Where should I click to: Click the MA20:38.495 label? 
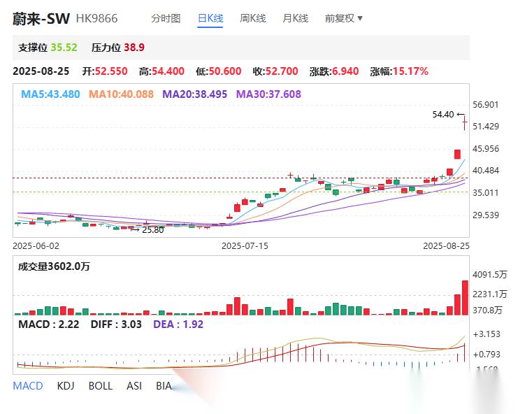tap(195, 94)
